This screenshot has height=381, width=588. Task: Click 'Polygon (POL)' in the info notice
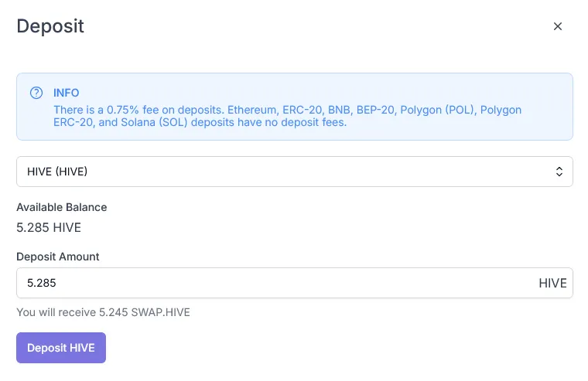point(437,110)
